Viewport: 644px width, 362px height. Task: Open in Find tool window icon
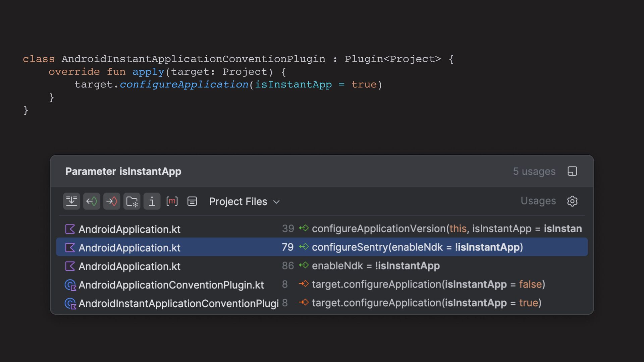[572, 171]
